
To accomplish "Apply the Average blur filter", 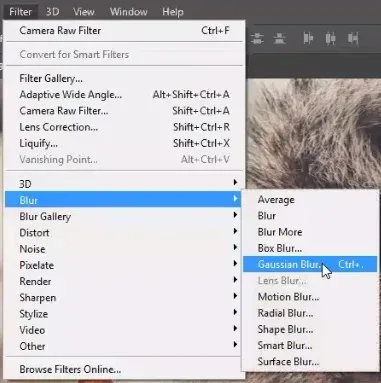I will [310, 200].
